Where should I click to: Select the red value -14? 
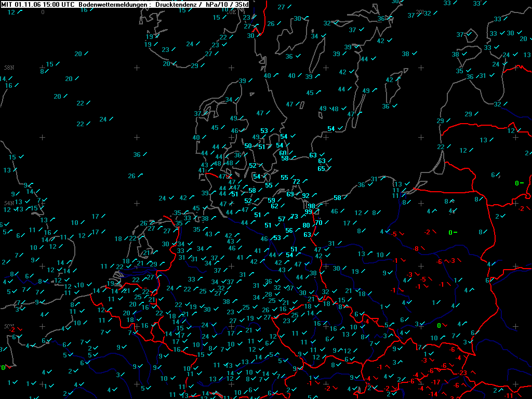[433, 394]
